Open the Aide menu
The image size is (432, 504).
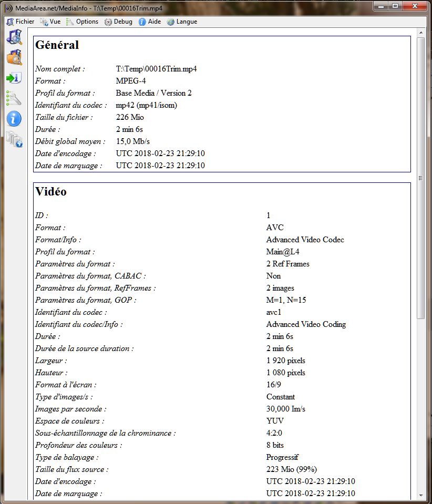150,22
